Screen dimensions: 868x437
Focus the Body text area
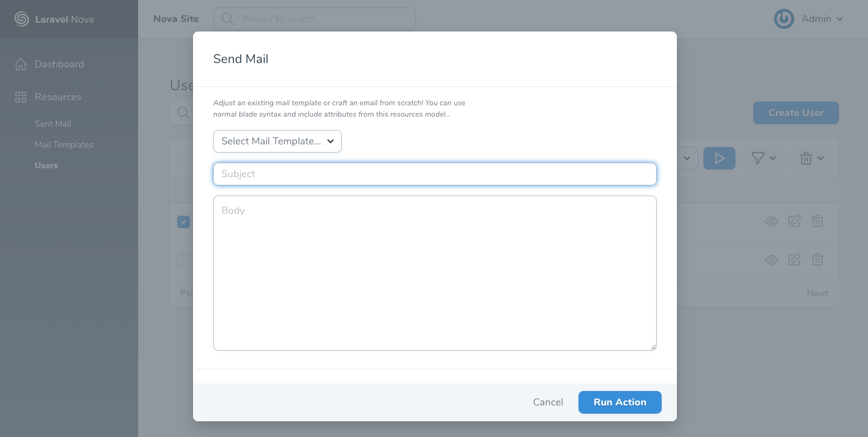coord(435,272)
